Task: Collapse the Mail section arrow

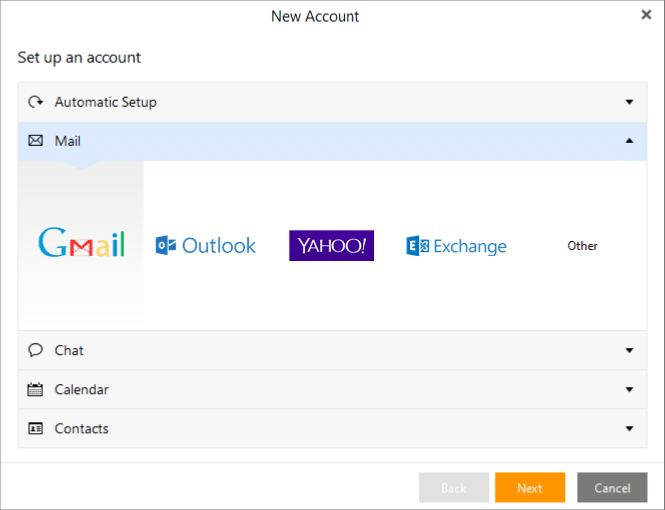Action: tap(629, 141)
